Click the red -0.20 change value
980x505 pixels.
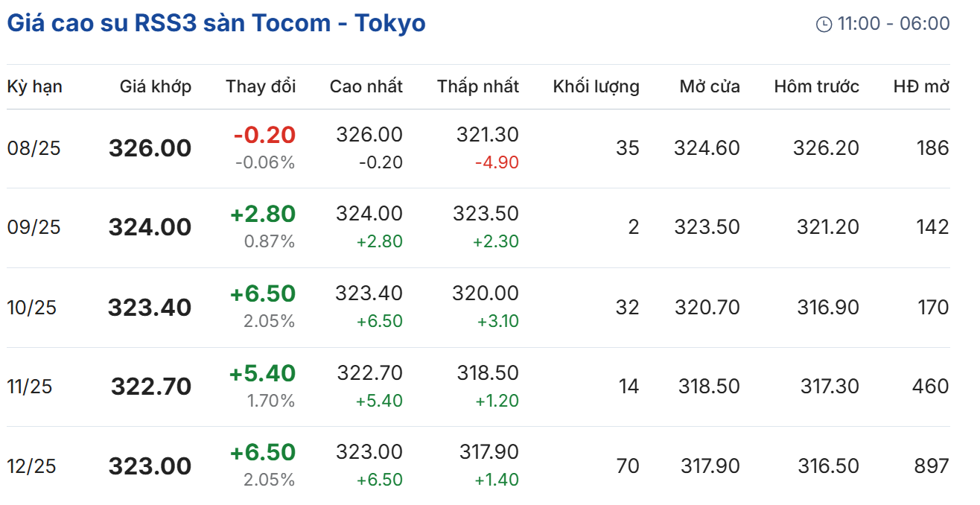click(264, 135)
